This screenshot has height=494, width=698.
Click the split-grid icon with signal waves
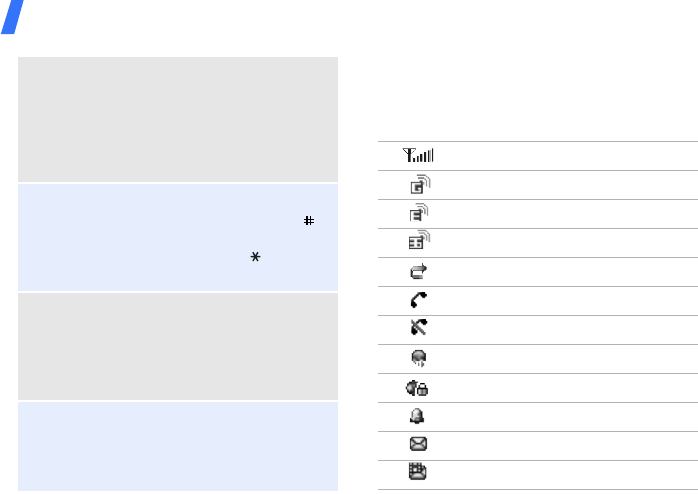click(x=420, y=242)
